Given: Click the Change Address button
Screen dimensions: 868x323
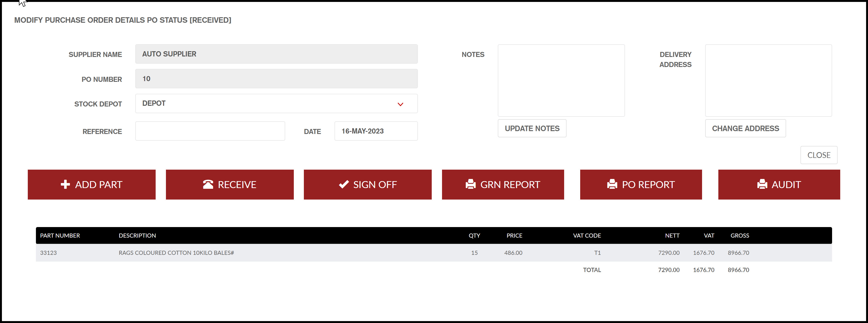Looking at the screenshot, I should (x=745, y=128).
